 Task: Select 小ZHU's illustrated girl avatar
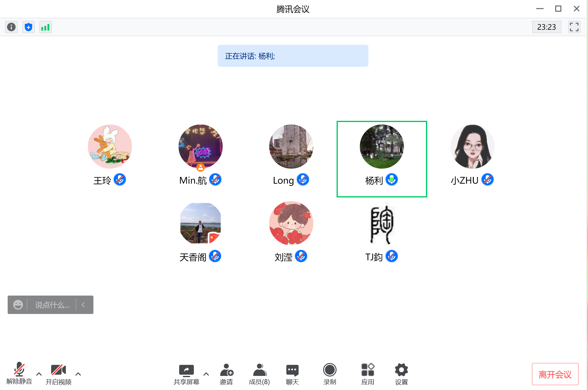click(x=473, y=147)
